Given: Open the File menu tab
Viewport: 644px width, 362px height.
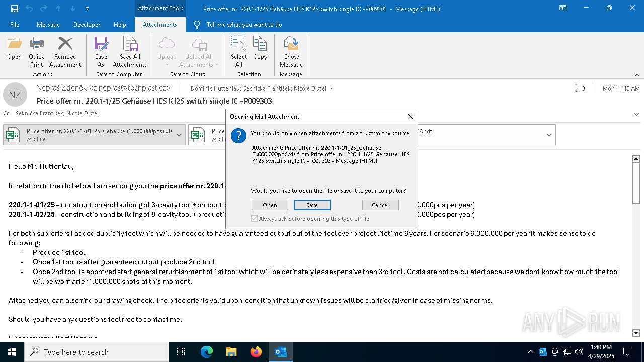Looking at the screenshot, I should [x=15, y=25].
